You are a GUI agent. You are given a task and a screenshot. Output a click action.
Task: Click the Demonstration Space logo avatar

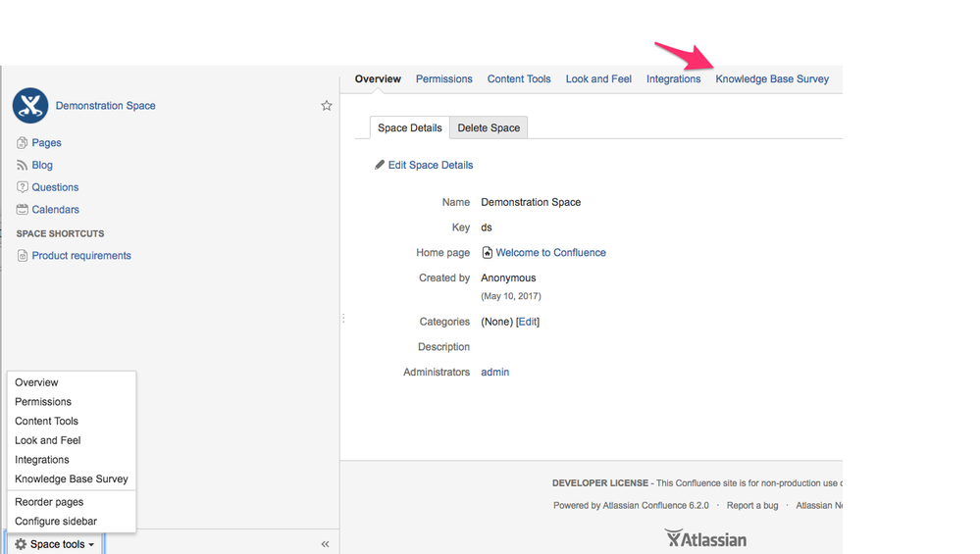tap(30, 106)
